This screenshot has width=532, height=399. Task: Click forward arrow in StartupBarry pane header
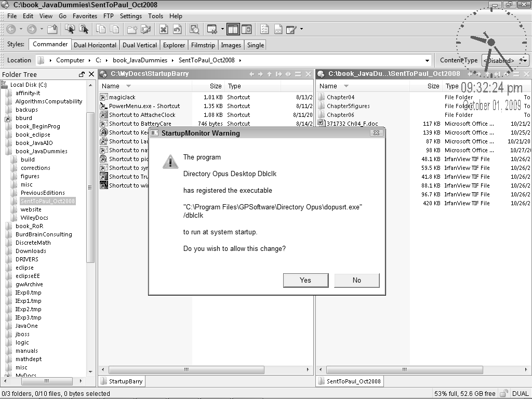pyautogui.click(x=261, y=74)
